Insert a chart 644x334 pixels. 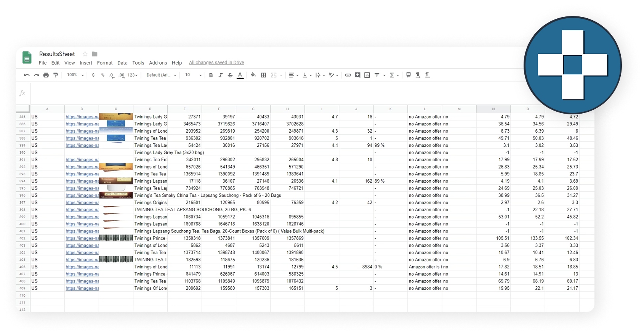pos(367,75)
